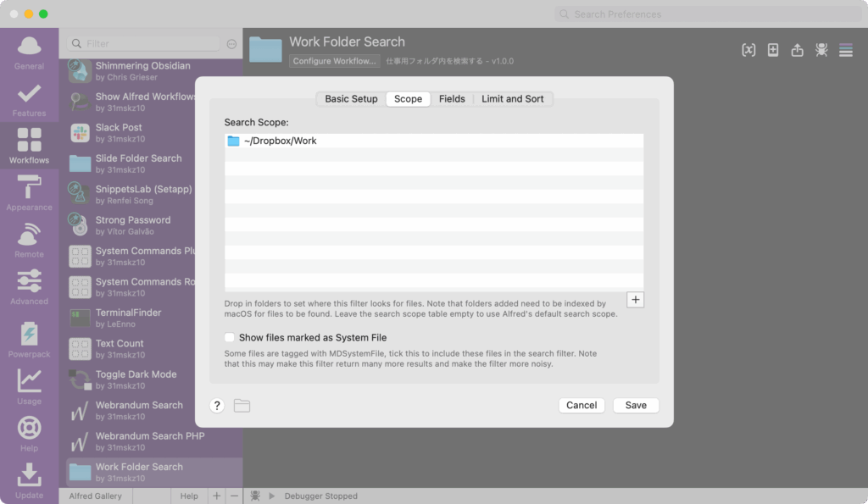The width and height of the screenshot is (868, 504).
Task: Open the Features section in sidebar
Action: click(29, 99)
